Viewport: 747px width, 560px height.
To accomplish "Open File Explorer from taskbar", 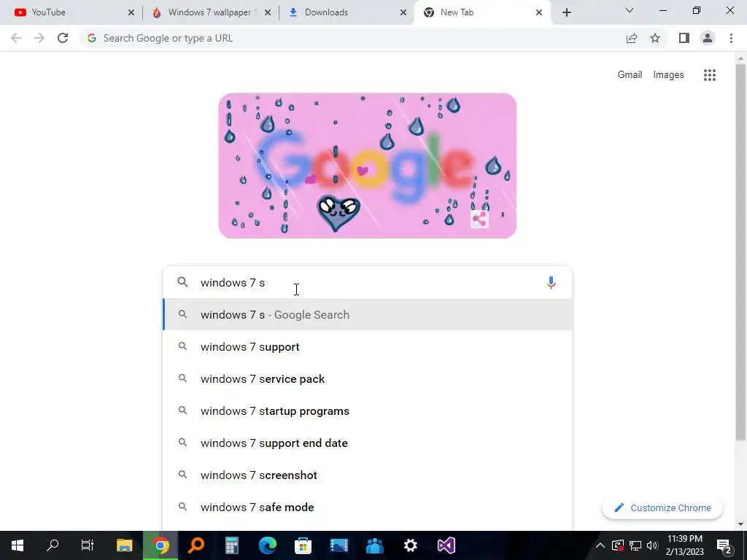I will pyautogui.click(x=124, y=545).
